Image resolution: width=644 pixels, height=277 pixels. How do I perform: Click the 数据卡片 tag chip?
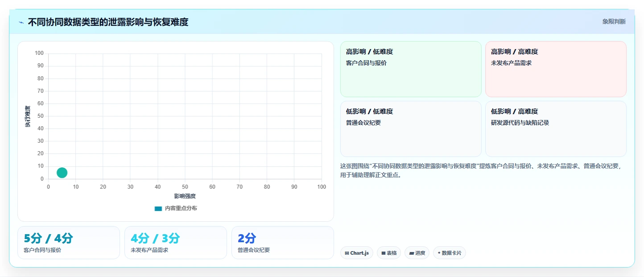click(x=450, y=253)
